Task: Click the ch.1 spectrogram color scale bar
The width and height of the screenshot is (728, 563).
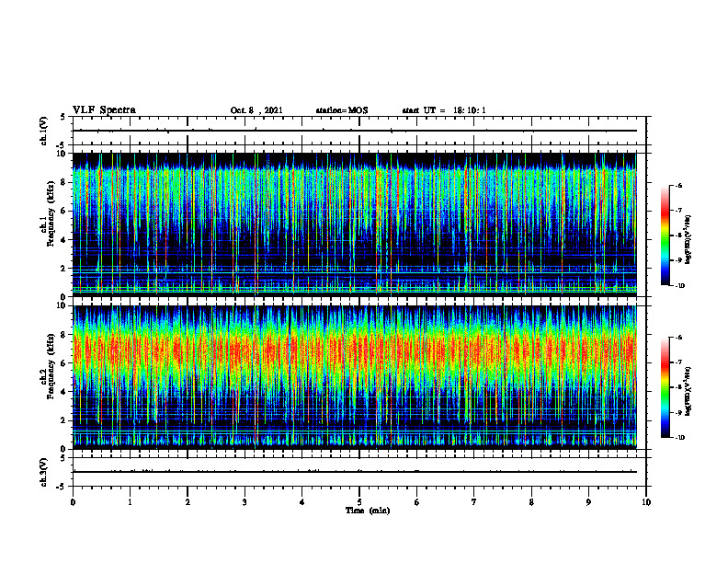Action: [x=665, y=236]
